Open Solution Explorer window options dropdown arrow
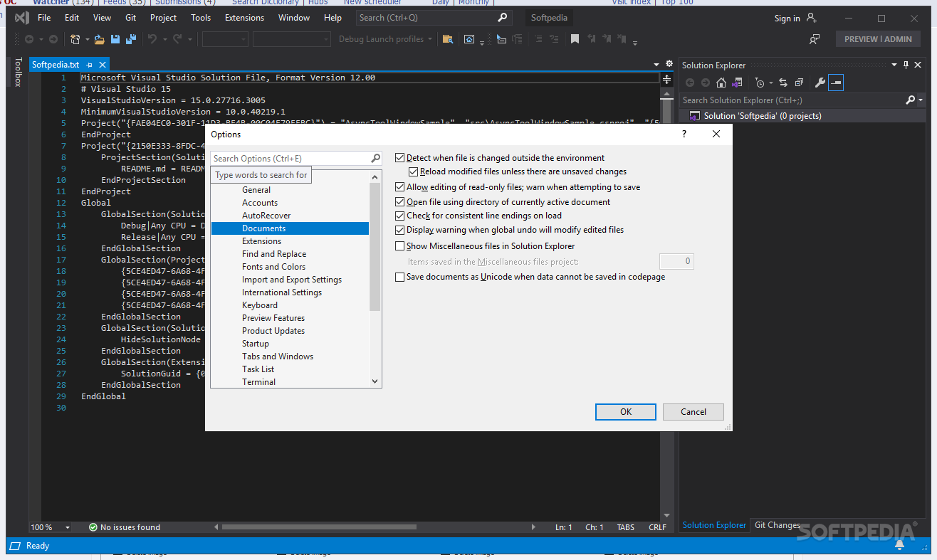 click(x=895, y=65)
